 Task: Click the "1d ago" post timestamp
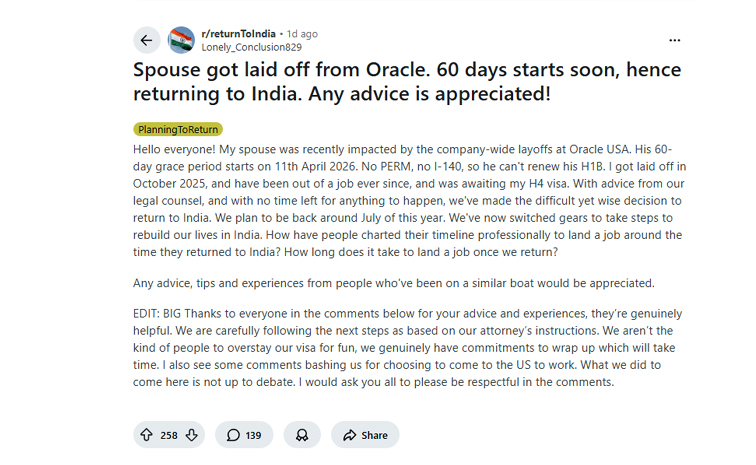(301, 34)
